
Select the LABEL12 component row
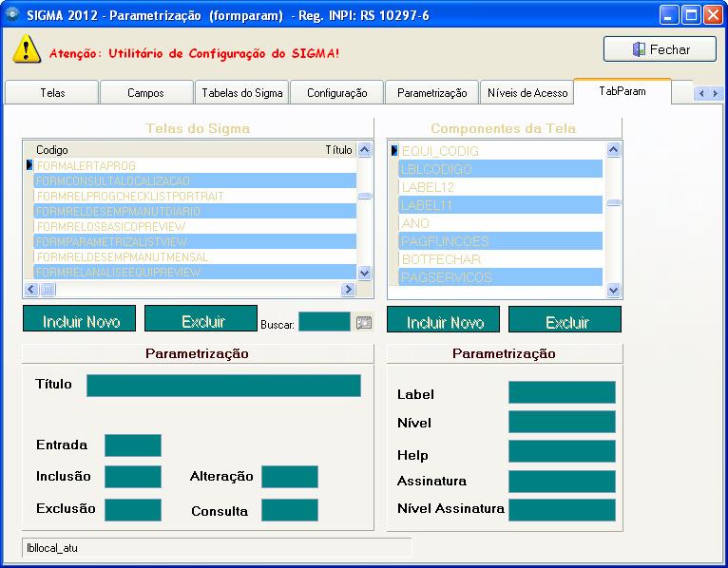(501, 187)
